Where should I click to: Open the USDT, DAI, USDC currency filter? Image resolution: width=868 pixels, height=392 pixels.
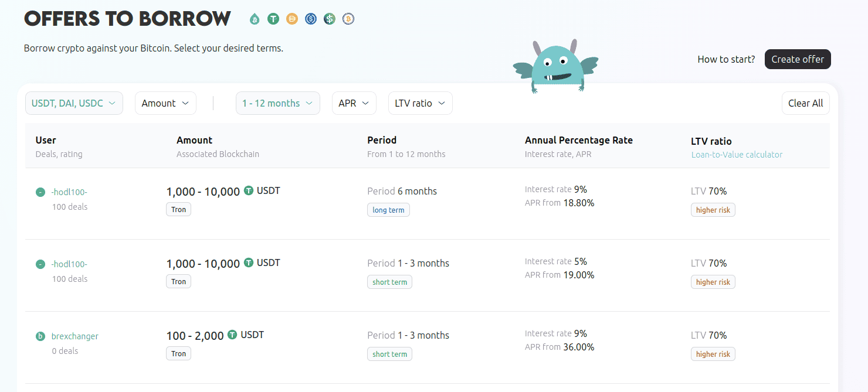(x=74, y=103)
